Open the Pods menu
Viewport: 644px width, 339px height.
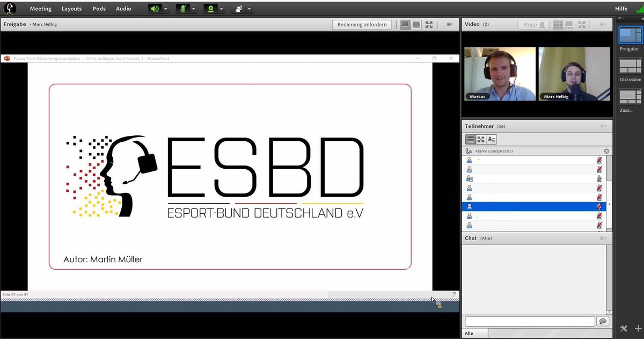coord(99,9)
